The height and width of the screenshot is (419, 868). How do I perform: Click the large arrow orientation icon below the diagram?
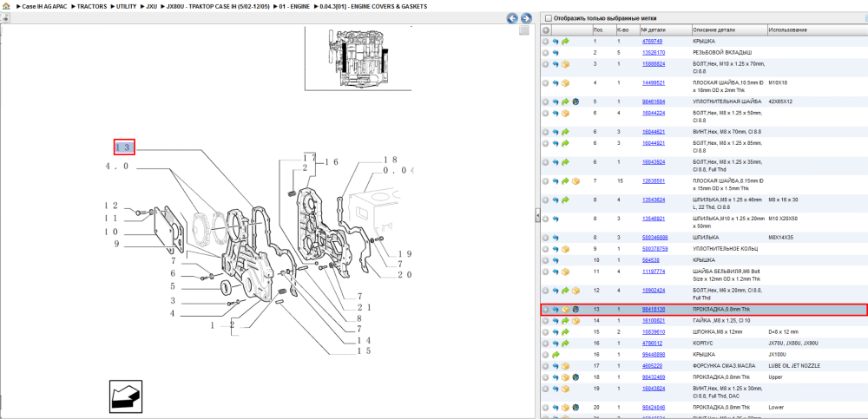pos(126,396)
